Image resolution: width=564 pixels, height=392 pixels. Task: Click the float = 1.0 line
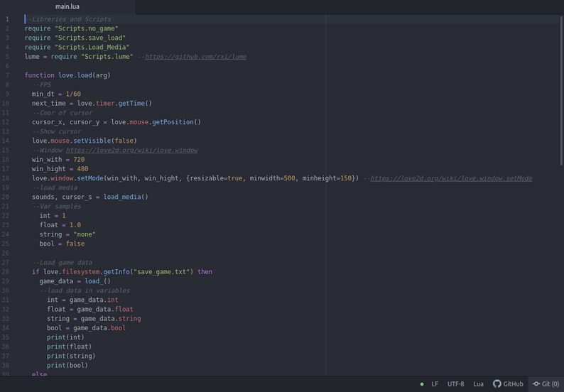(x=60, y=225)
